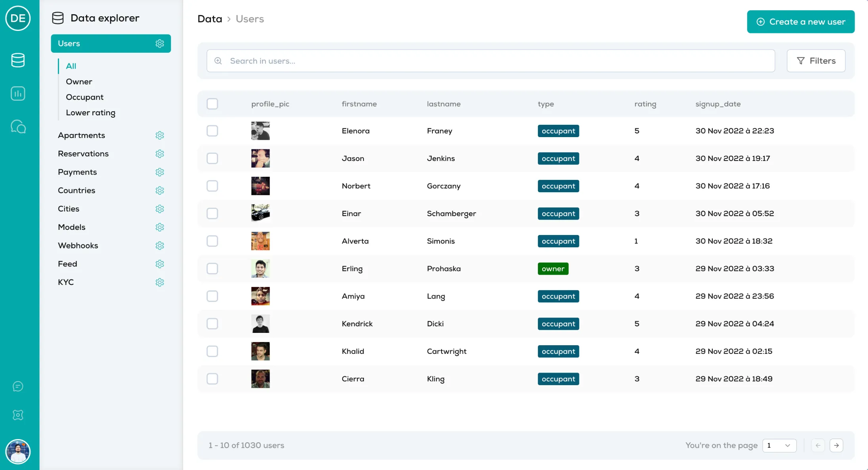
Task: Open the database icon in left rail
Action: click(x=18, y=60)
